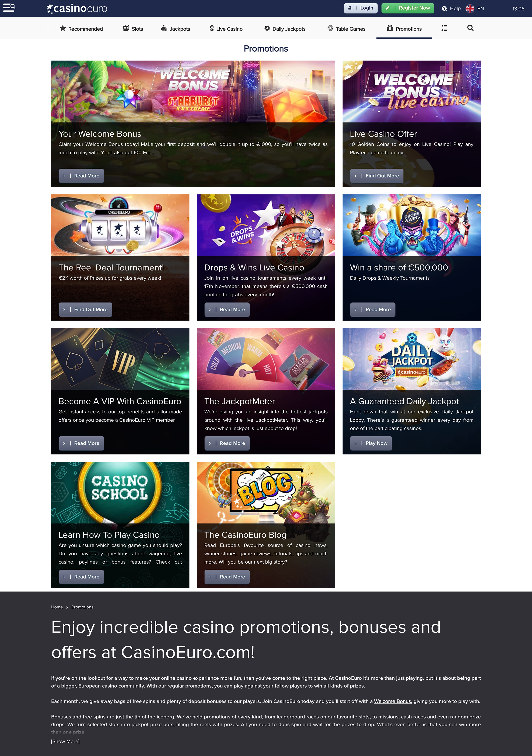Screen dimensions: 532x756
Task: Expand the Show More text
Action: coord(65,741)
